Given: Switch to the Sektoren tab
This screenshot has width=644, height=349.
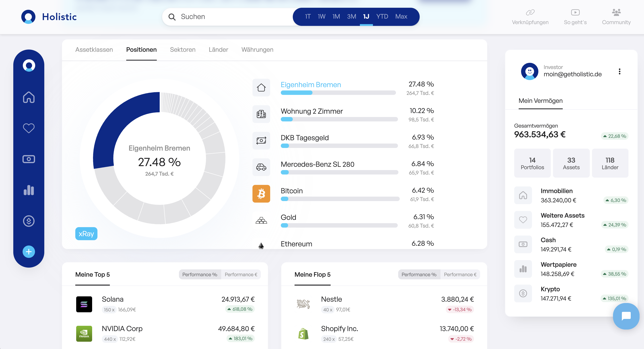Looking at the screenshot, I should [183, 50].
